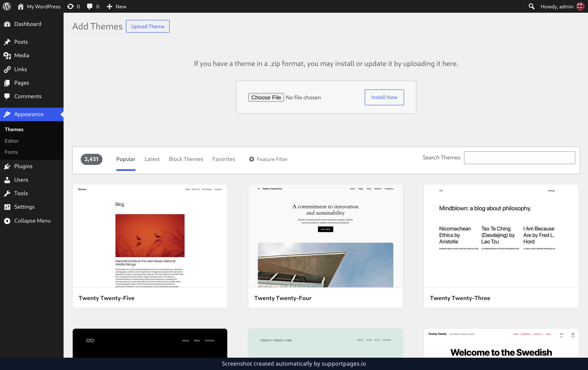Click the Tools wrench icon
This screenshot has width=588, height=370.
coord(7,193)
